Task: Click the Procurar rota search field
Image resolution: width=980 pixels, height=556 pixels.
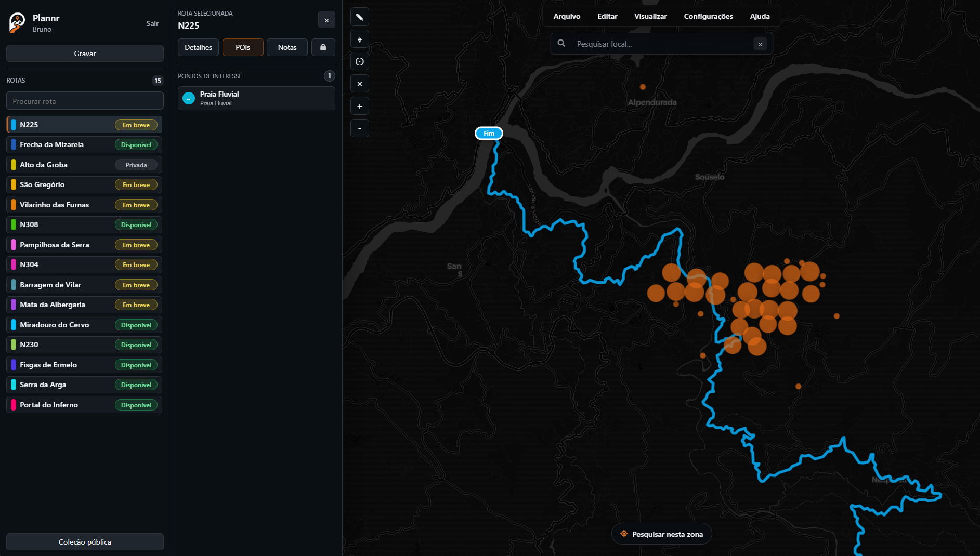Action: point(85,101)
